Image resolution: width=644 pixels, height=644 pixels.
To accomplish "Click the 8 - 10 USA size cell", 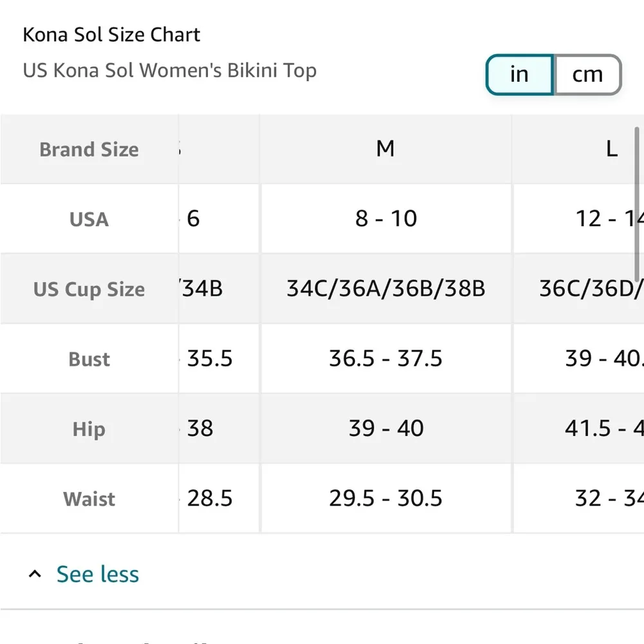I will (x=385, y=219).
